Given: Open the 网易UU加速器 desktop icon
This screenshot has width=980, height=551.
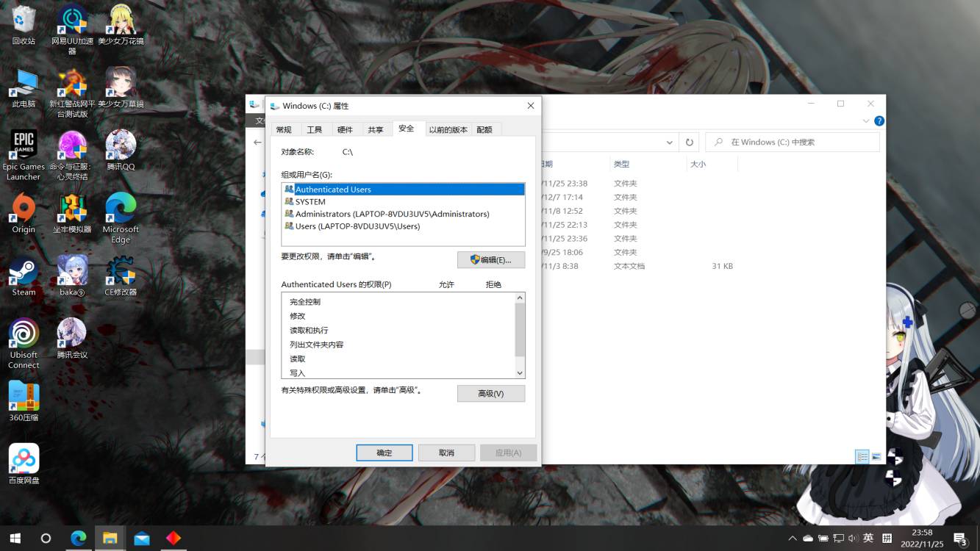Looking at the screenshot, I should (72, 29).
